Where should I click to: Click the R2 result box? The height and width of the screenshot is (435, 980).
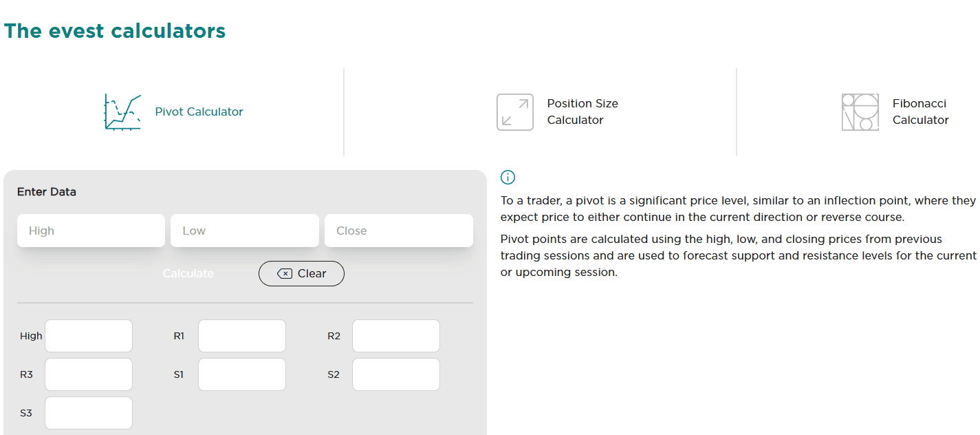click(396, 336)
